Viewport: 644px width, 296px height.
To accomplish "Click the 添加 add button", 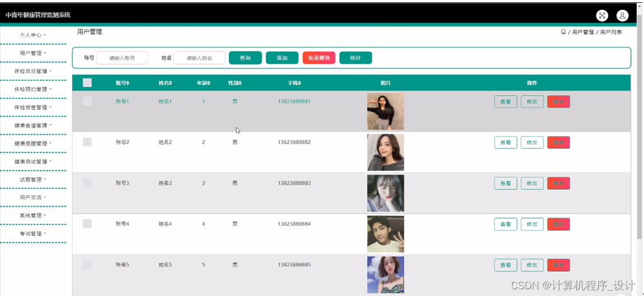I will 282,58.
